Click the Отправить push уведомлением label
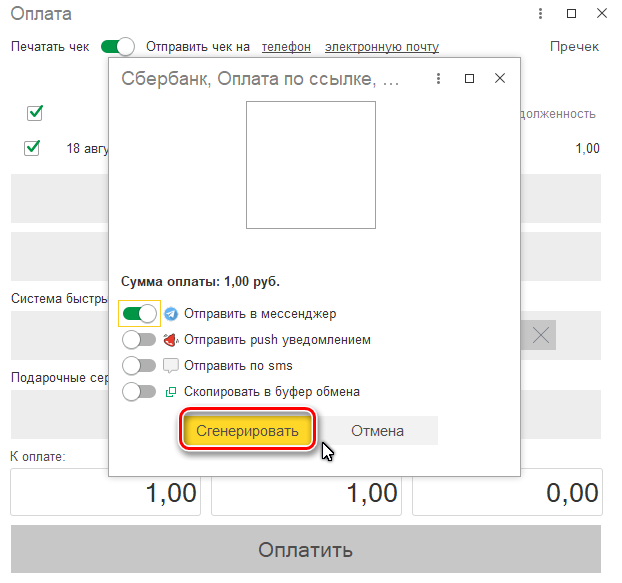 (277, 340)
